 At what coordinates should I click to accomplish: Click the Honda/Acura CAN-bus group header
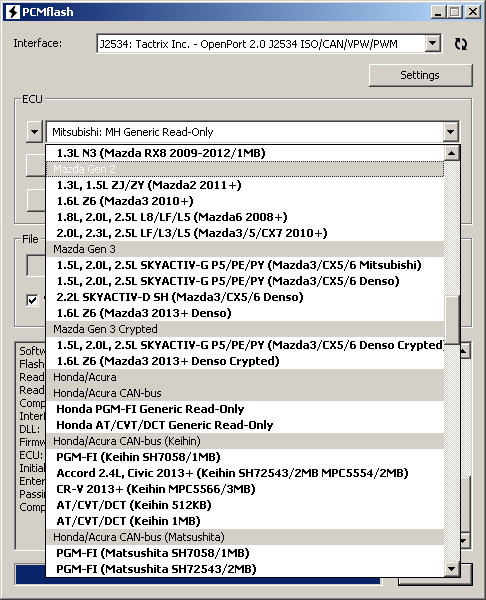pos(245,393)
